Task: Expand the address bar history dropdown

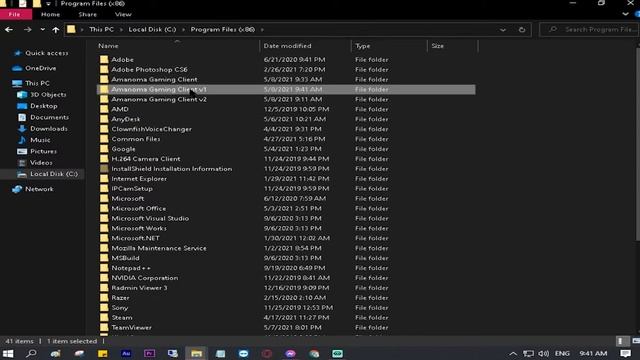Action: pos(503,29)
